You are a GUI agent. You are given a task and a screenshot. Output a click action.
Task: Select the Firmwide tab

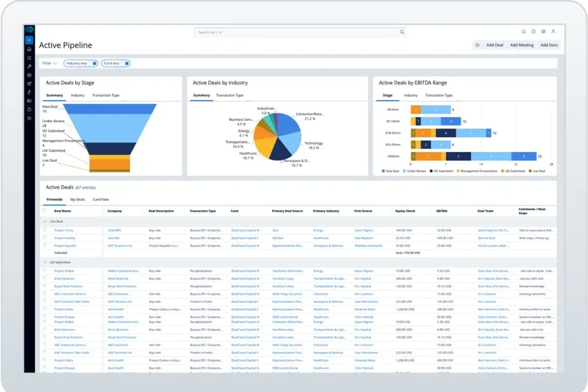(54, 199)
